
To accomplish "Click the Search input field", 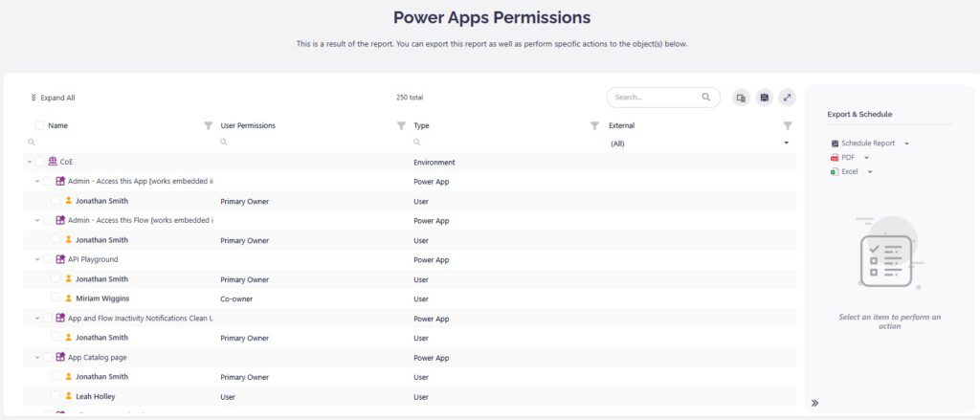I will 655,98.
